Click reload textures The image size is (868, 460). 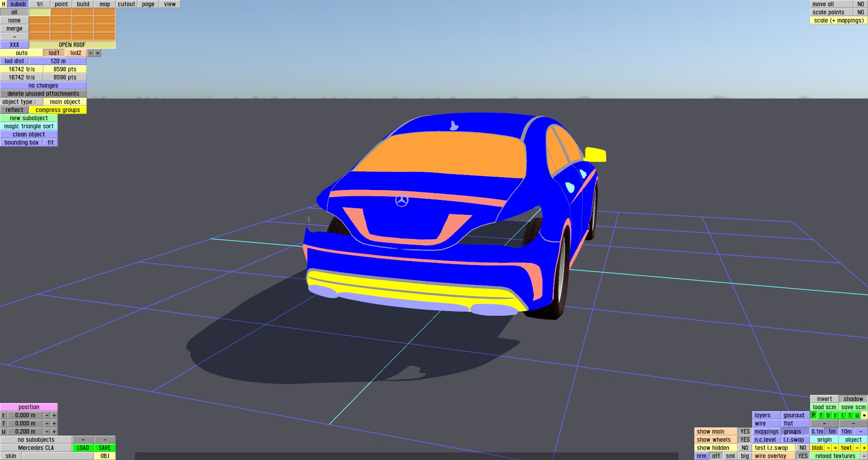tap(835, 456)
